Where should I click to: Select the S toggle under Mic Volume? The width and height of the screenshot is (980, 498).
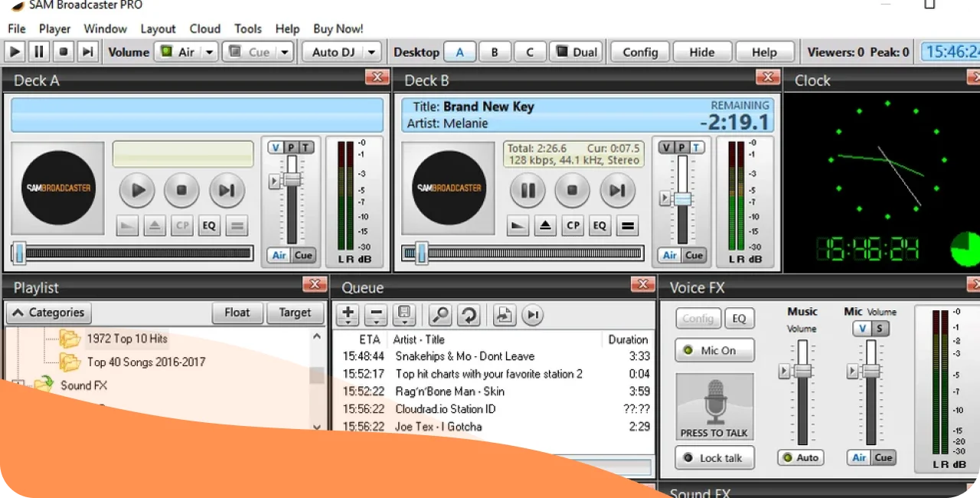point(880,329)
